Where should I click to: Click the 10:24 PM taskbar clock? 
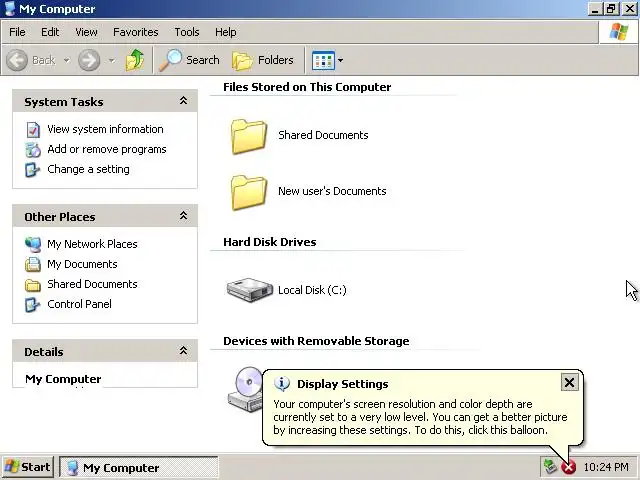(606, 467)
